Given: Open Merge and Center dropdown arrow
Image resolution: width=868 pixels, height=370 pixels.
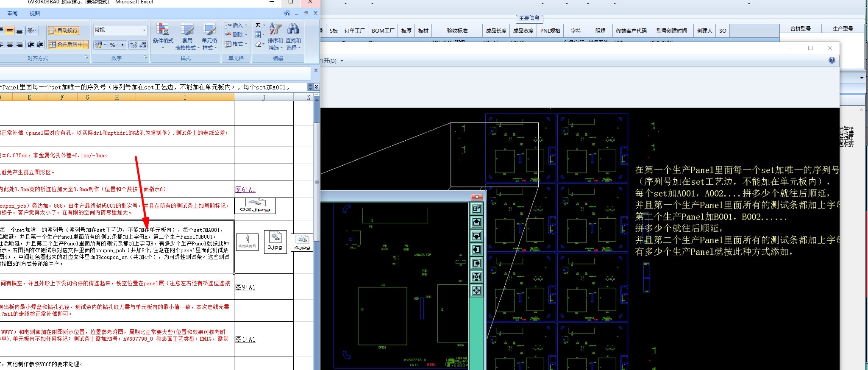Looking at the screenshot, I should point(86,44).
